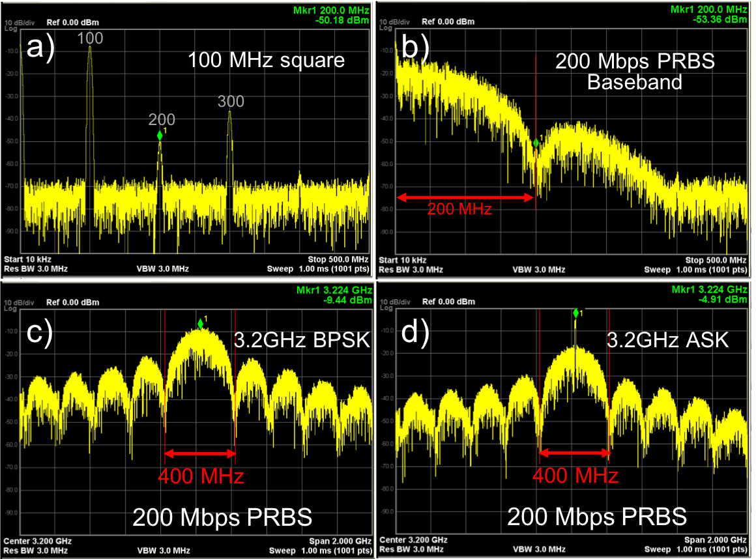The height and width of the screenshot is (559, 756).
Task: Click the red 200 MHz arrow in panel b
Action: coord(466,197)
